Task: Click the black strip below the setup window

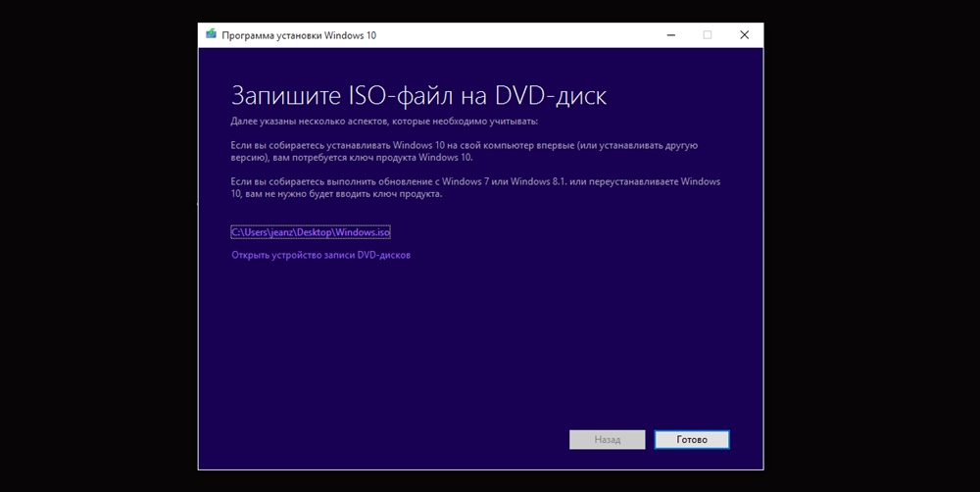Action: [480, 481]
